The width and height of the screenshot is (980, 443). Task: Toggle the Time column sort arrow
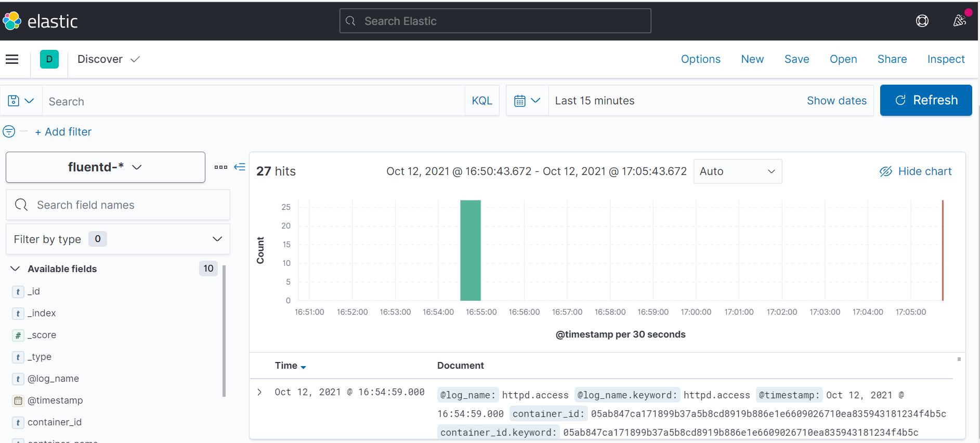(x=303, y=367)
